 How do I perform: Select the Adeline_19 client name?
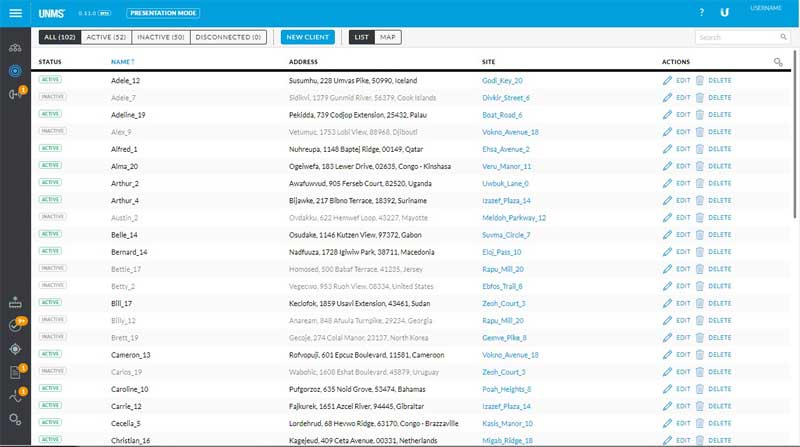pyautogui.click(x=128, y=115)
